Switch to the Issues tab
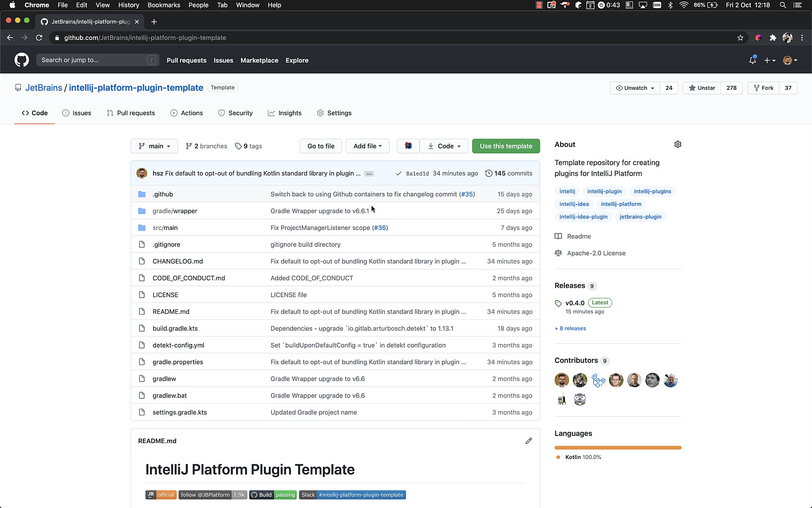Image resolution: width=812 pixels, height=508 pixels. (x=77, y=113)
